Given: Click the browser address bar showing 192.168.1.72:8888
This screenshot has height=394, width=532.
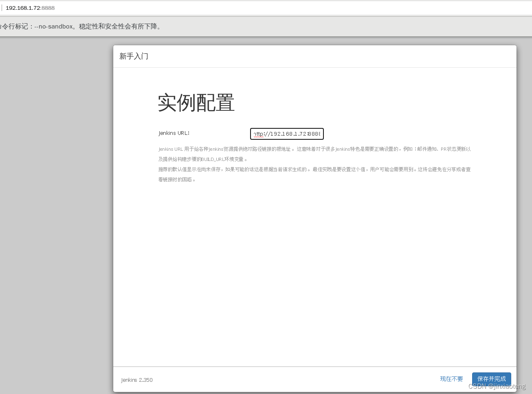Looking at the screenshot, I should coord(266,8).
